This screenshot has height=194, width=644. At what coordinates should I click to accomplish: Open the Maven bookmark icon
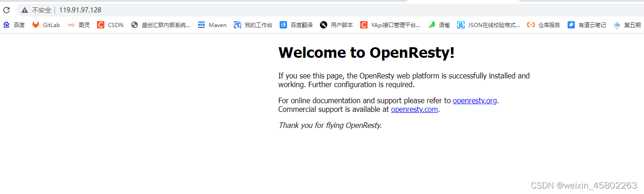pos(201,25)
